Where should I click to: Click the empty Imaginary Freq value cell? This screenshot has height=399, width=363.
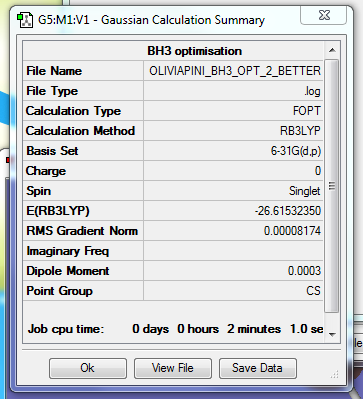(233, 251)
